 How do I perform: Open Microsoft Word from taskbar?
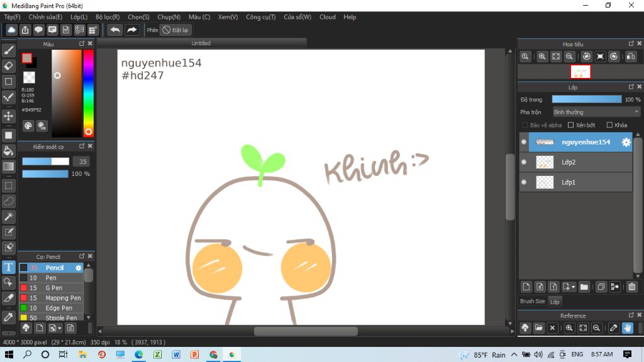click(x=176, y=354)
